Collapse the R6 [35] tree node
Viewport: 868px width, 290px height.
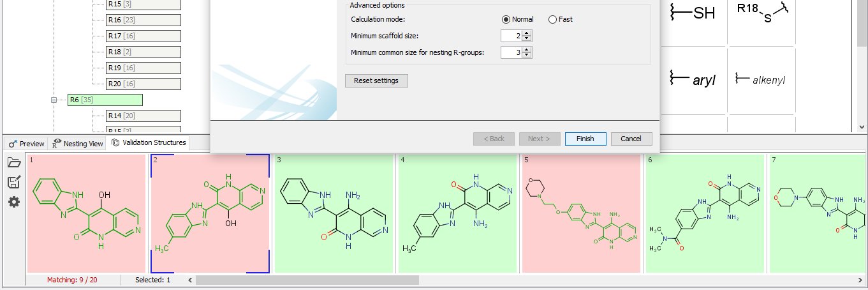55,100
